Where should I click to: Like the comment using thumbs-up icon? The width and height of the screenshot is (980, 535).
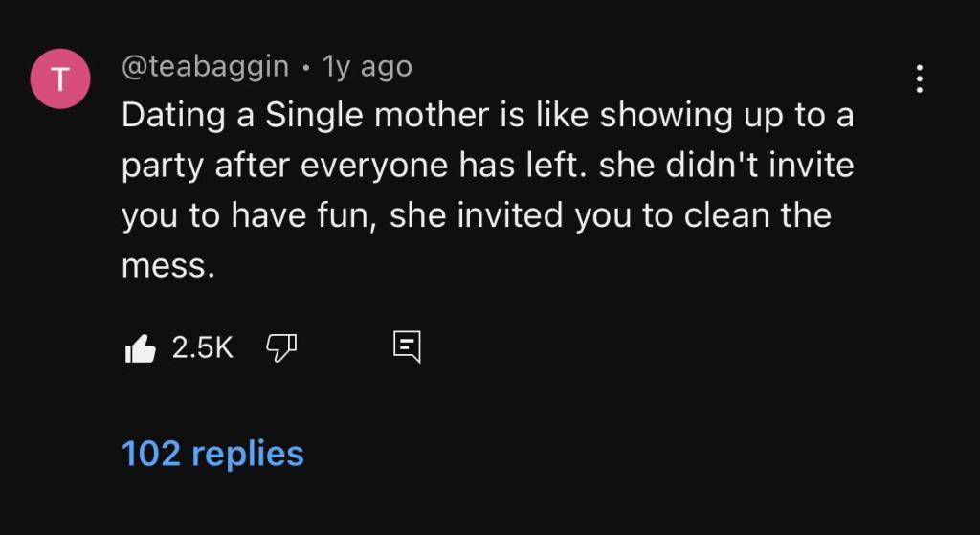[x=140, y=348]
